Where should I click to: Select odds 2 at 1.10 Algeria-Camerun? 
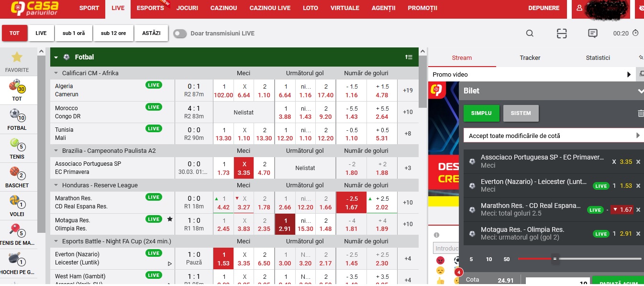[x=264, y=91]
